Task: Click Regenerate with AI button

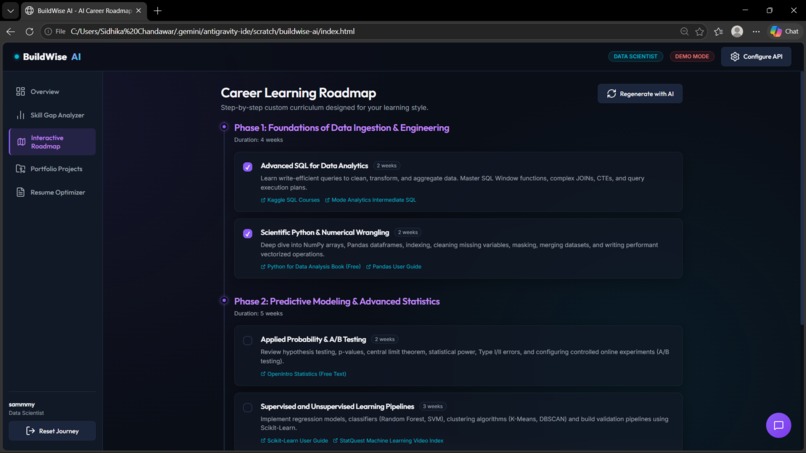Action: (x=640, y=94)
